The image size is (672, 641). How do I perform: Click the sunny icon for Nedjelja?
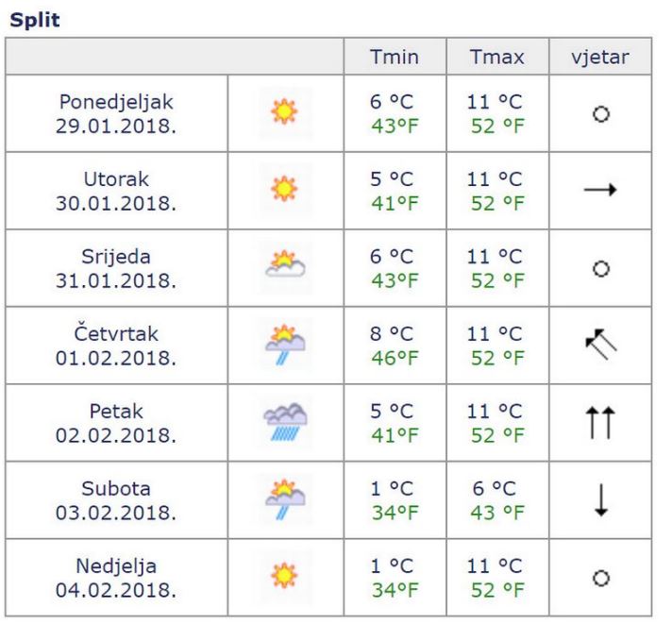[285, 577]
